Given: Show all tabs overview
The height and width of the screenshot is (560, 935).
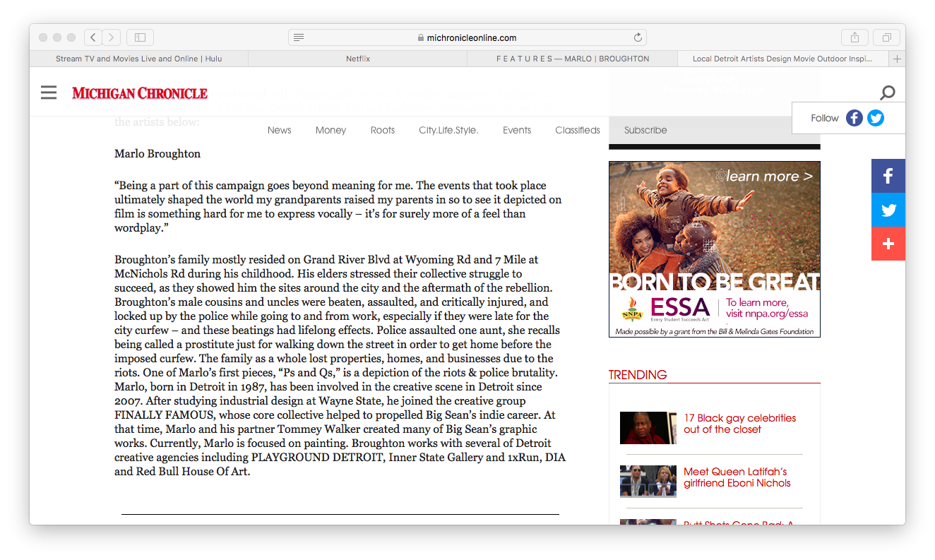Looking at the screenshot, I should click(886, 37).
